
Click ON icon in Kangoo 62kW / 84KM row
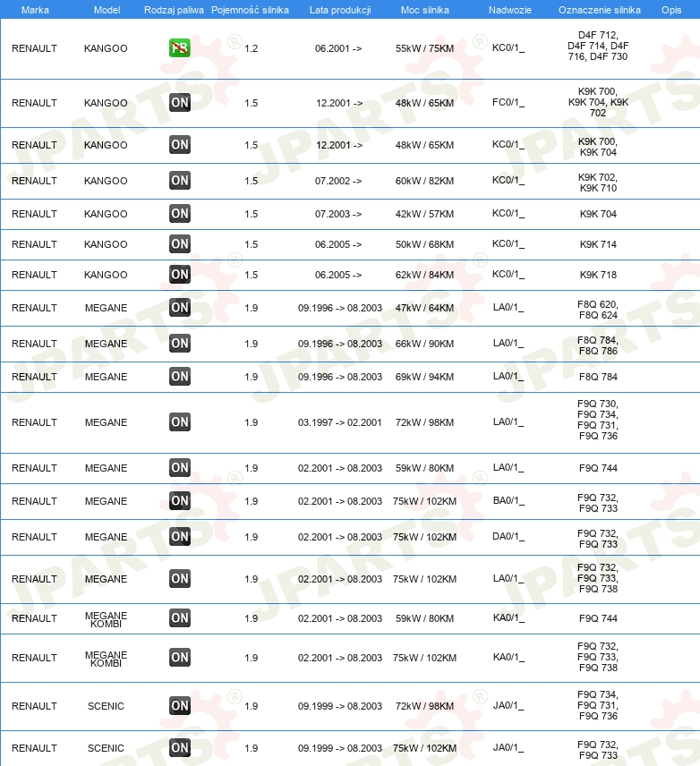coord(179,274)
